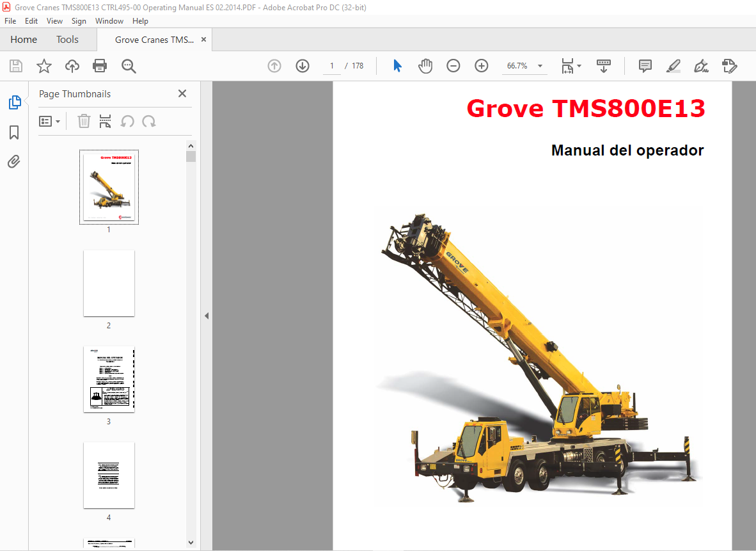Open the View menu
756x551 pixels.
pos(54,20)
